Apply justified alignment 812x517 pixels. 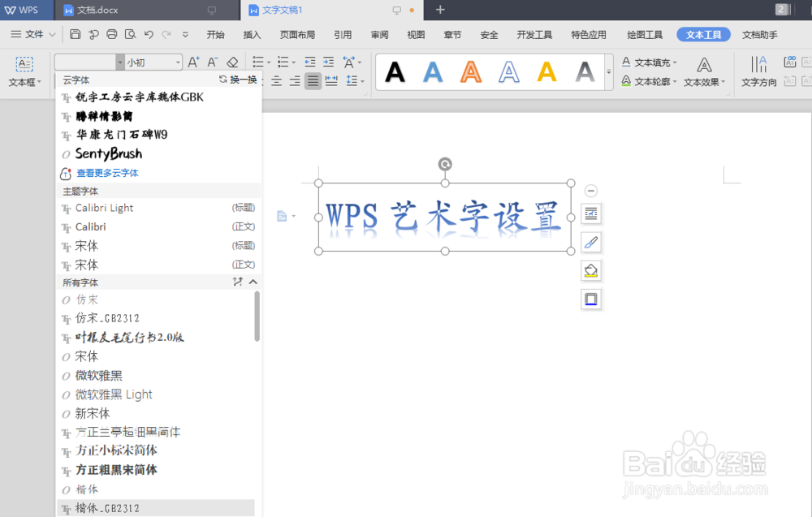[x=313, y=80]
